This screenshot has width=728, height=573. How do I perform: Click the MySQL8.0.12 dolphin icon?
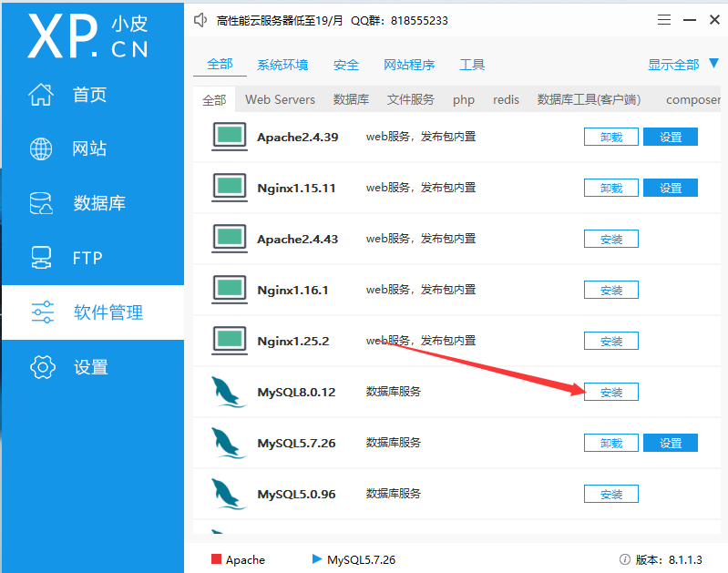click(x=229, y=392)
